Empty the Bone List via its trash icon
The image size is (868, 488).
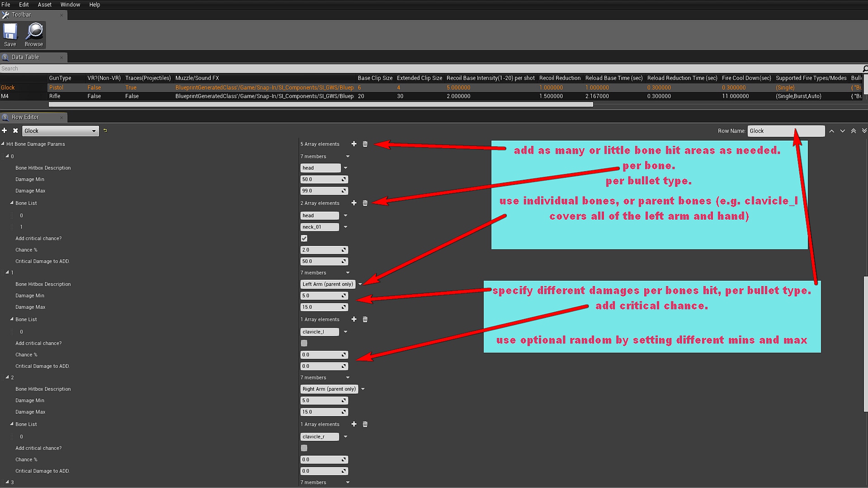[x=365, y=203]
